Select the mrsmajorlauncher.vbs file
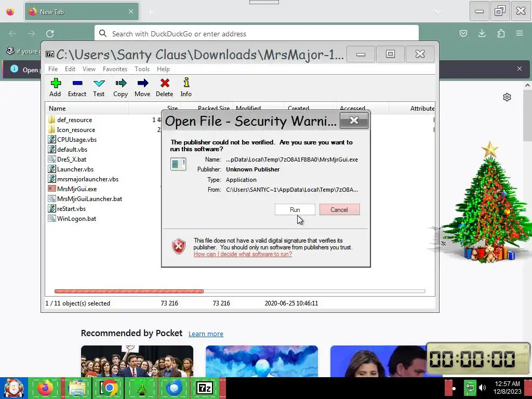 (84, 179)
